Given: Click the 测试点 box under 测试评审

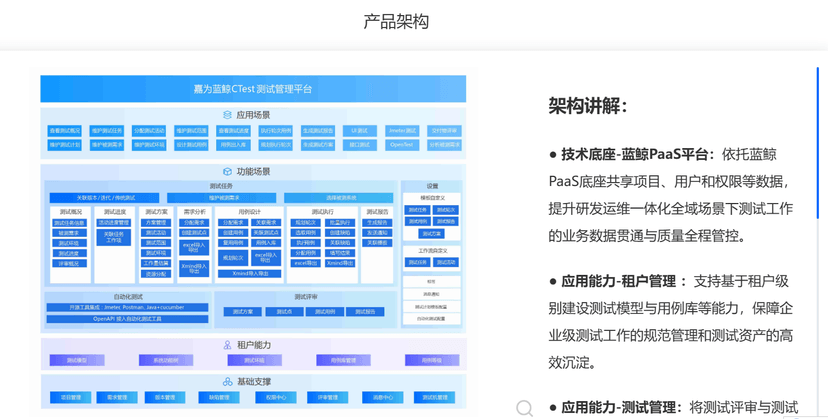Looking at the screenshot, I should (x=284, y=312).
